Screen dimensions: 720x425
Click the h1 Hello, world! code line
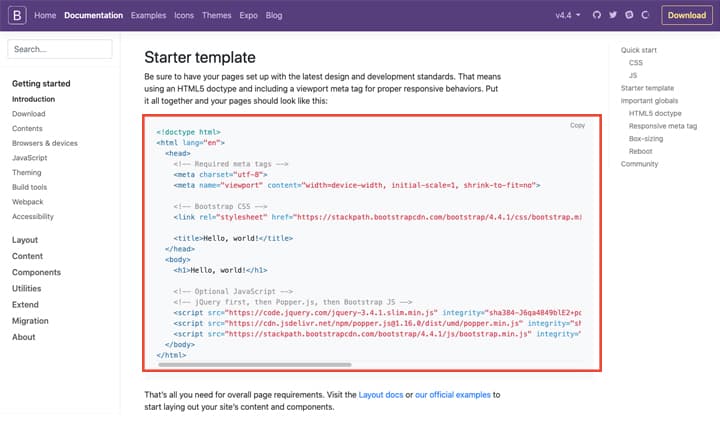click(220, 270)
